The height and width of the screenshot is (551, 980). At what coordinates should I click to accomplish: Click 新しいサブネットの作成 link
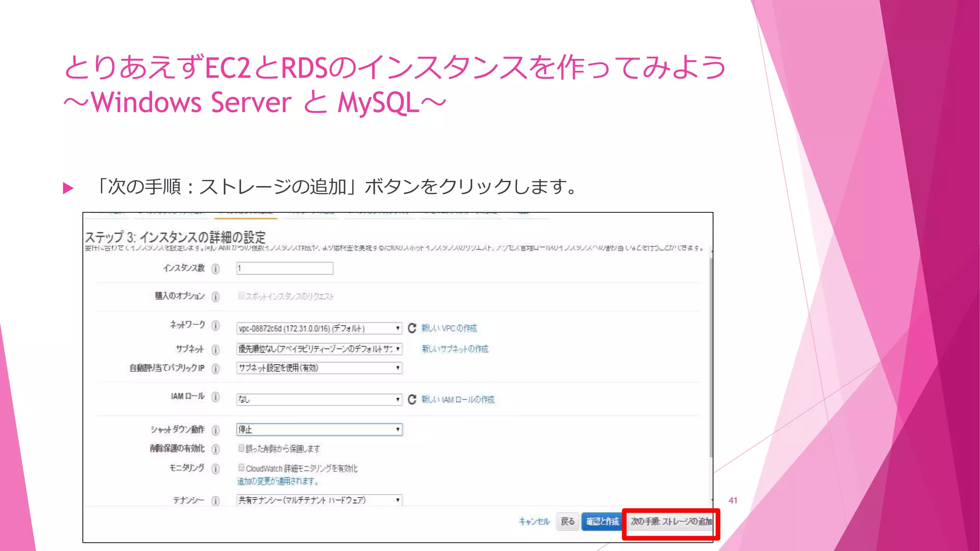click(x=455, y=349)
